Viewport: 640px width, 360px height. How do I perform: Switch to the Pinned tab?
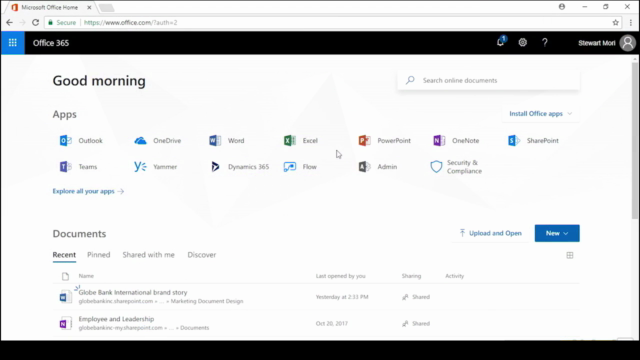pos(99,255)
